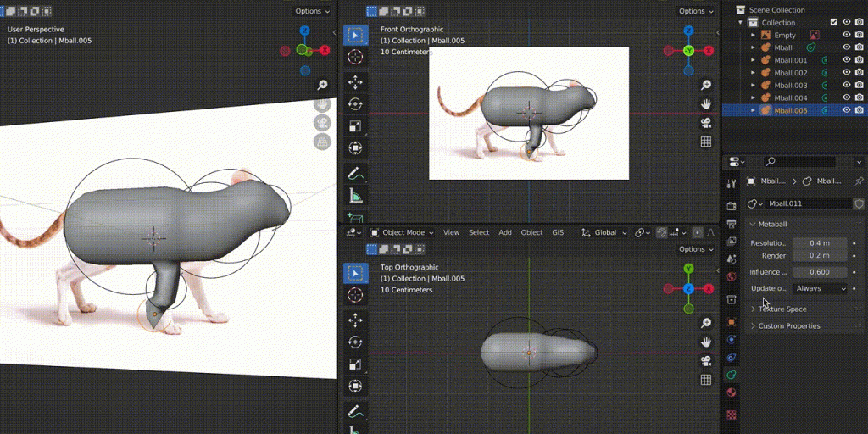Open the Tool properties tab
This screenshot has width=868, height=434.
pyautogui.click(x=732, y=184)
